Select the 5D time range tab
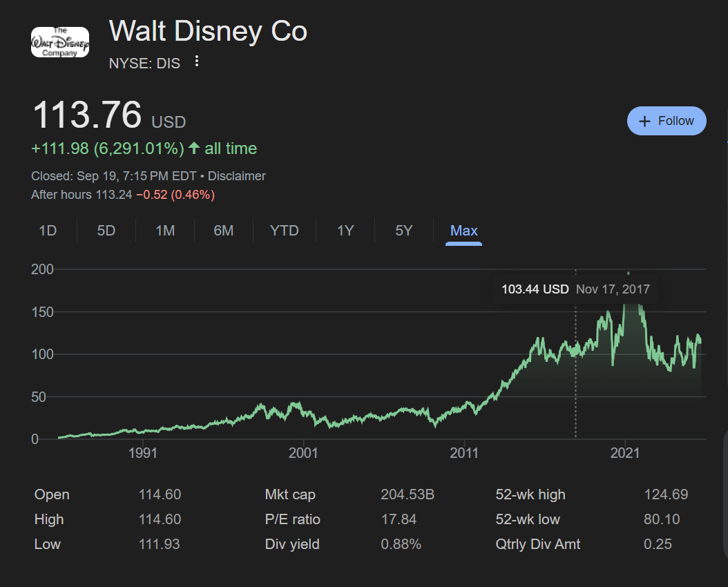Screen dimensions: 728x587 tap(106, 231)
